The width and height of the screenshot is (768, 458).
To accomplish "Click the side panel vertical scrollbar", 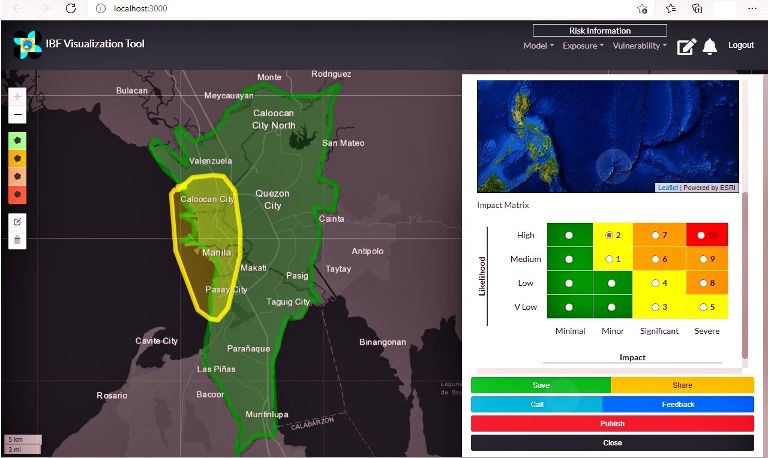I will point(745,274).
